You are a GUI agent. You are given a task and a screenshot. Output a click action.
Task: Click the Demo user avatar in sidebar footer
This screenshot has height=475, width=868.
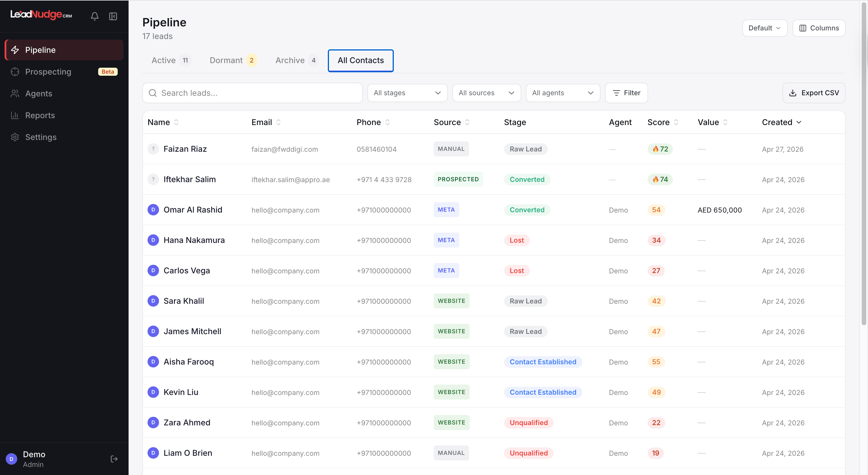(x=11, y=459)
